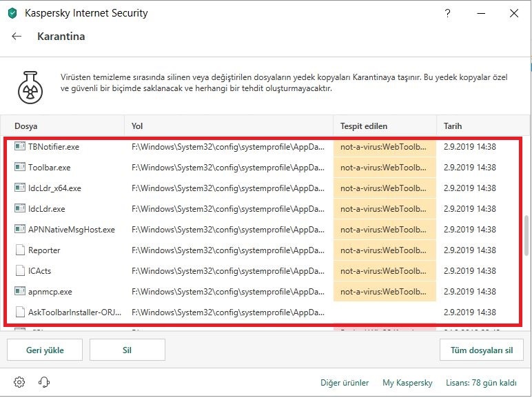The width and height of the screenshot is (532, 398).
Task: Click the back arrow next to Karantina
Action: coord(17,37)
